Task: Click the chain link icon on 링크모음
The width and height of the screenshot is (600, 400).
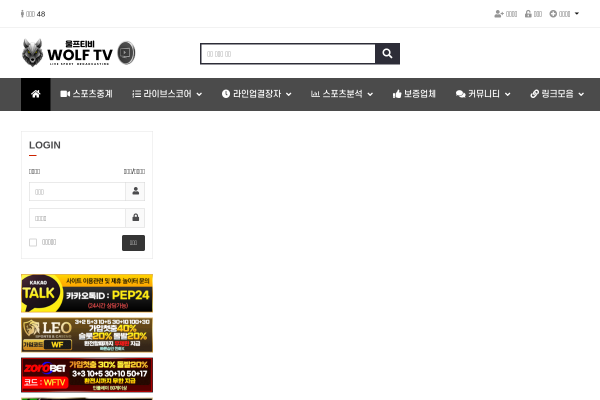Action: click(535, 94)
